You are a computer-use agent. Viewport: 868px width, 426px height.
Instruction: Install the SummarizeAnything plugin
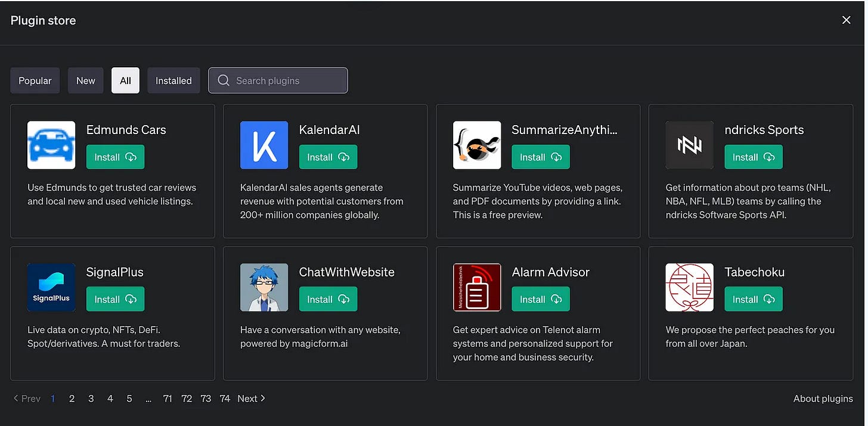[x=541, y=157]
